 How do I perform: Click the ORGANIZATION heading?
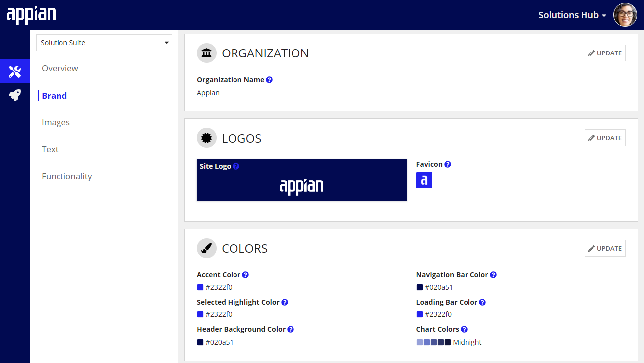point(265,53)
